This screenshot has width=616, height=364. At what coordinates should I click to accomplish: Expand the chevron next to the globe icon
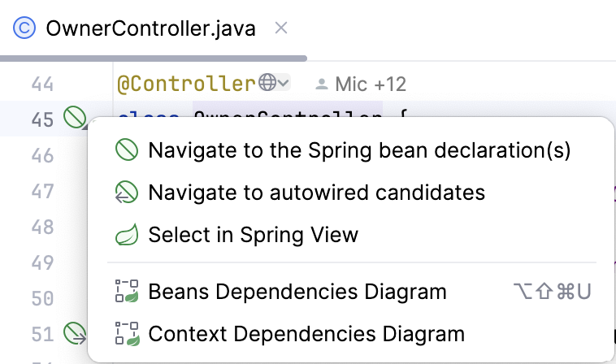pyautogui.click(x=284, y=83)
